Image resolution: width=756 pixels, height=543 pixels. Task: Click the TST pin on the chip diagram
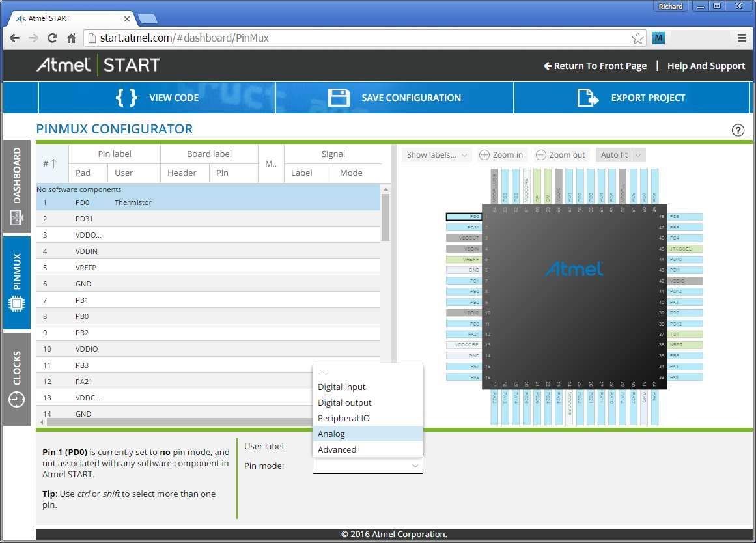(x=685, y=334)
